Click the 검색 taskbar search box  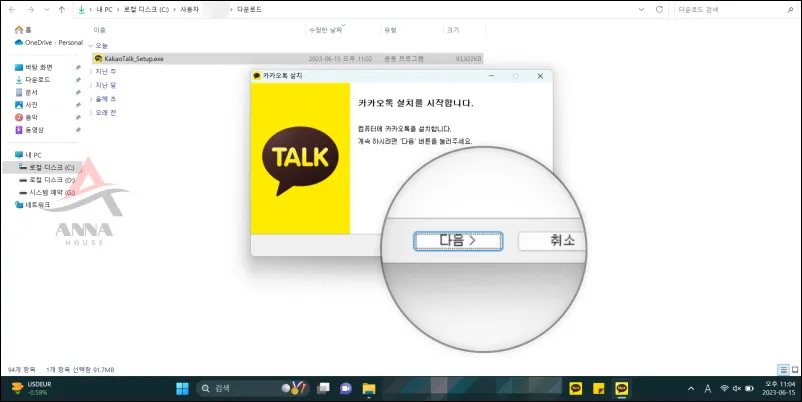[x=253, y=389]
